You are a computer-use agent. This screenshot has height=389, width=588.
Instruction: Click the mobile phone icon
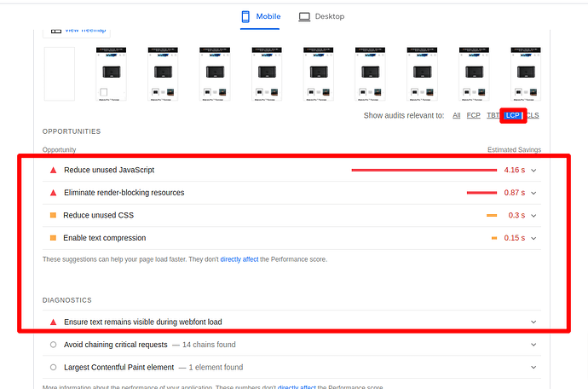pos(245,17)
